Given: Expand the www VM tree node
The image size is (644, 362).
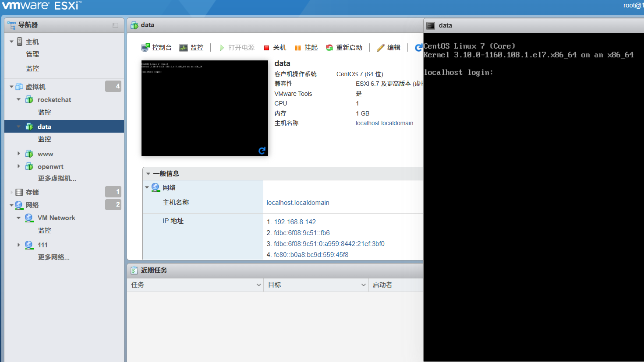Looking at the screenshot, I should pyautogui.click(x=18, y=154).
